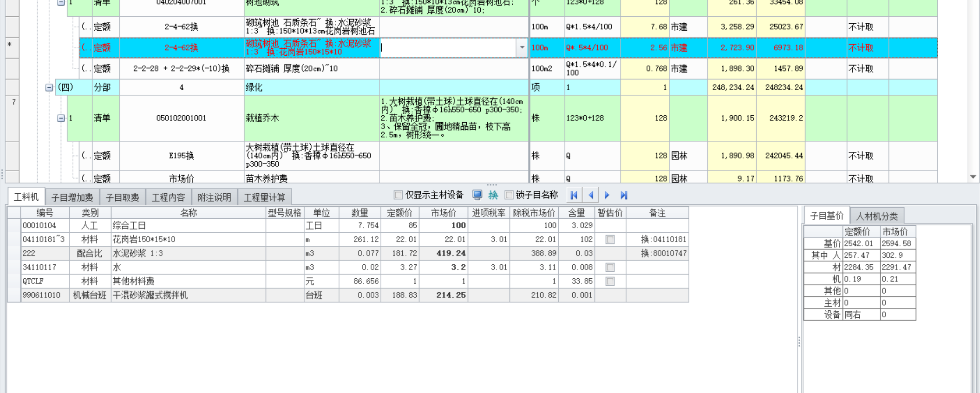The height and width of the screenshot is (393, 980).
Task: Click 水 material name cell
Action: tap(189, 268)
